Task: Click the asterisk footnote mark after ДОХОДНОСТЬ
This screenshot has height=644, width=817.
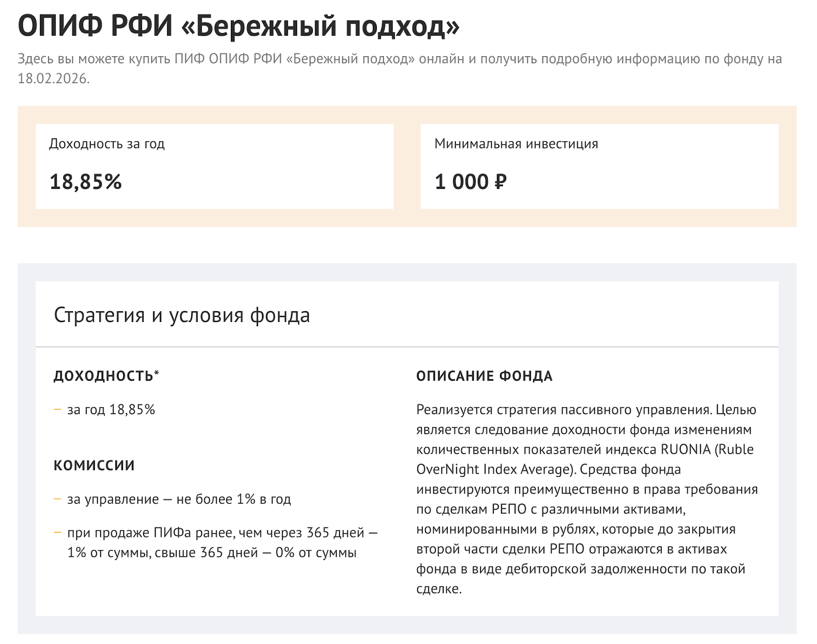Action: 157,373
